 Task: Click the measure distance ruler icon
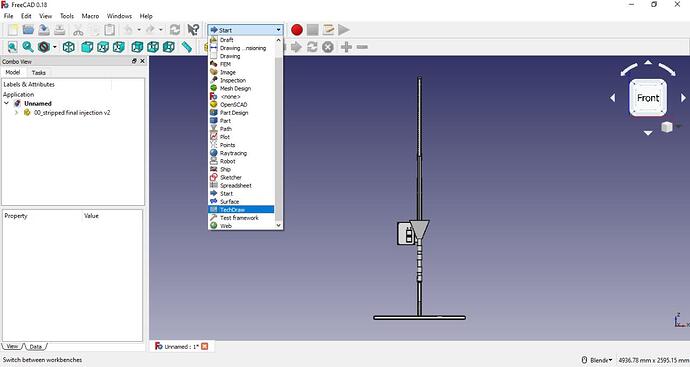[187, 47]
